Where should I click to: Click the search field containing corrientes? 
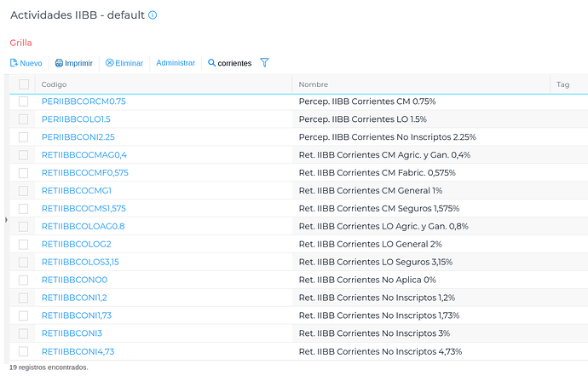[234, 63]
